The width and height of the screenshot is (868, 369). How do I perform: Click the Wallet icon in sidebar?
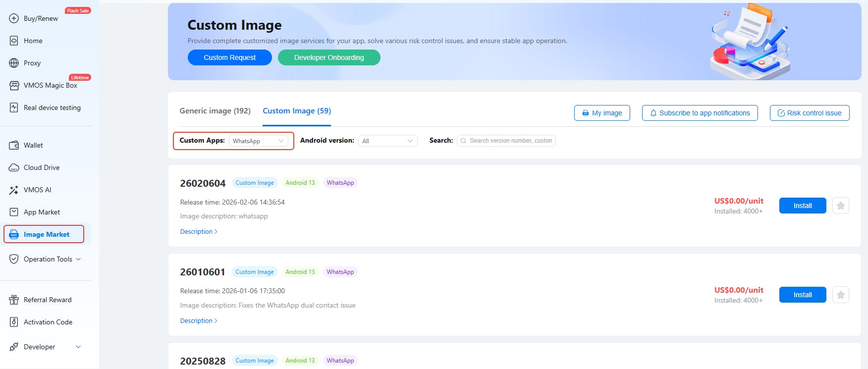point(14,145)
